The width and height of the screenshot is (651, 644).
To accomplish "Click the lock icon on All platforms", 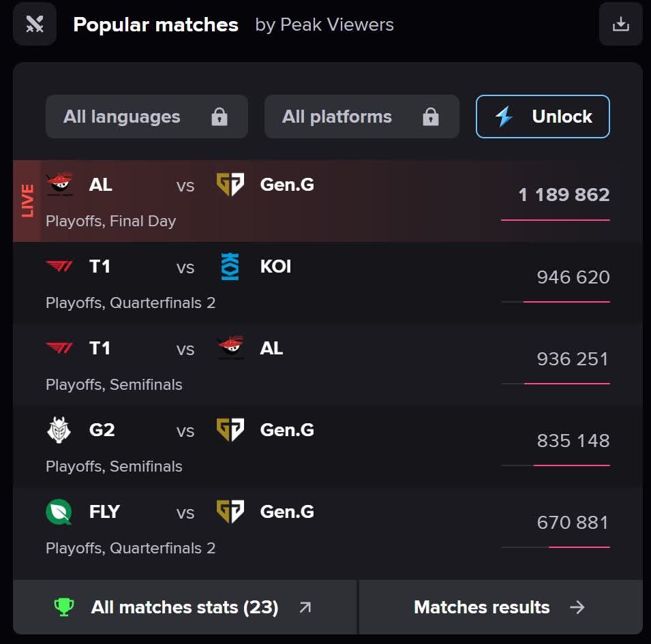I will [431, 117].
